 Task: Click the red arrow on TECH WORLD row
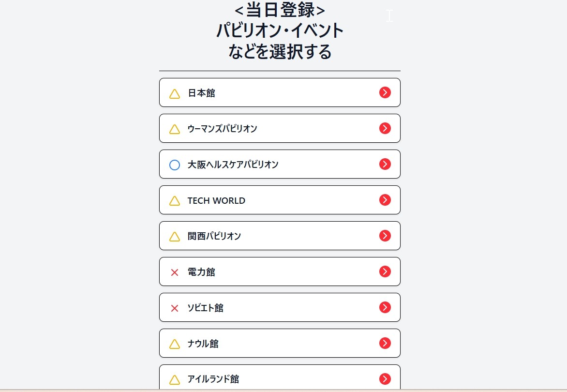[x=385, y=200]
